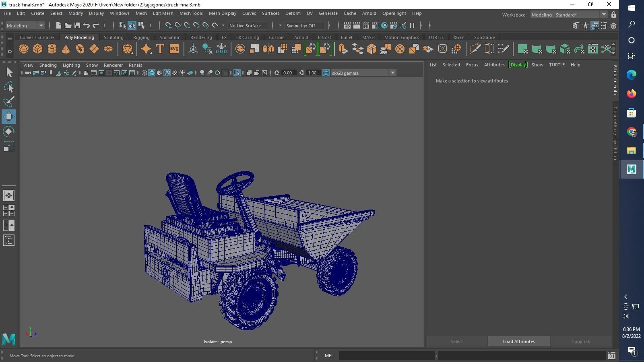
Task: Open the Outliner layout button in left sidebar
Action: click(9, 241)
